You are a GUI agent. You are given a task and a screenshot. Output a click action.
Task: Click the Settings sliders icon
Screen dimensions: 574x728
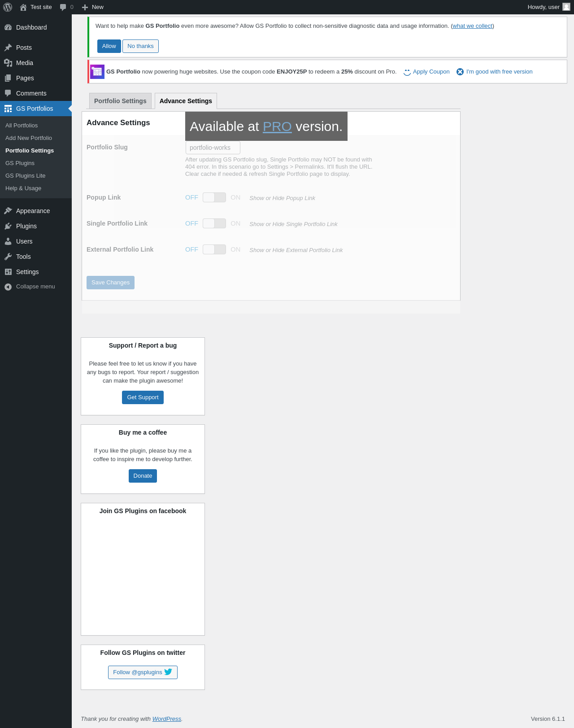click(8, 272)
